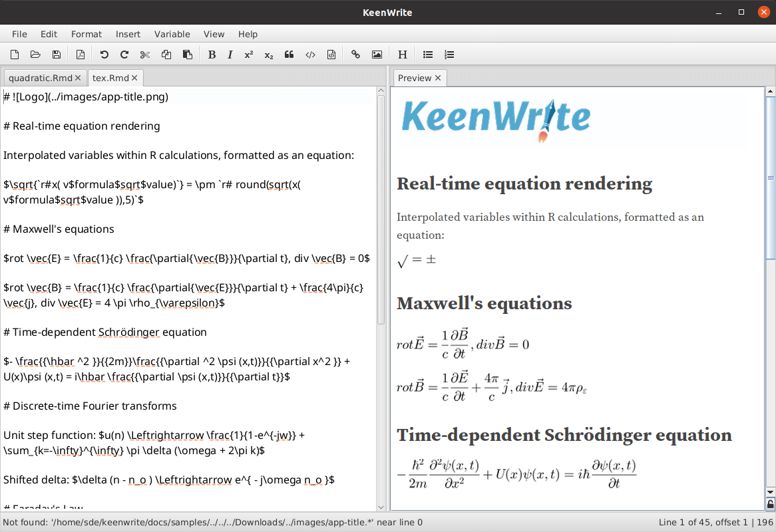Click 'Real-time equation rendering' preview heading
The image size is (776, 532).
(524, 184)
